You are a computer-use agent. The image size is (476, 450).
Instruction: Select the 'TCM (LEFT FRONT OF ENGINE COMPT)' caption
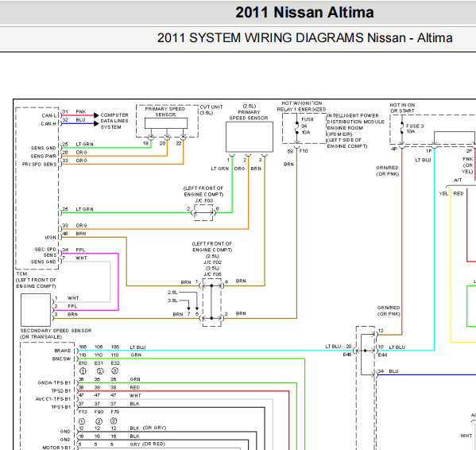tap(36, 280)
